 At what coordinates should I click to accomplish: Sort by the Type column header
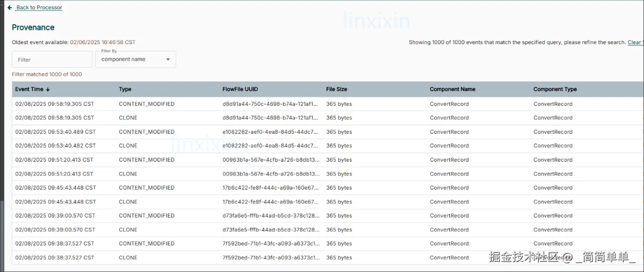click(125, 89)
